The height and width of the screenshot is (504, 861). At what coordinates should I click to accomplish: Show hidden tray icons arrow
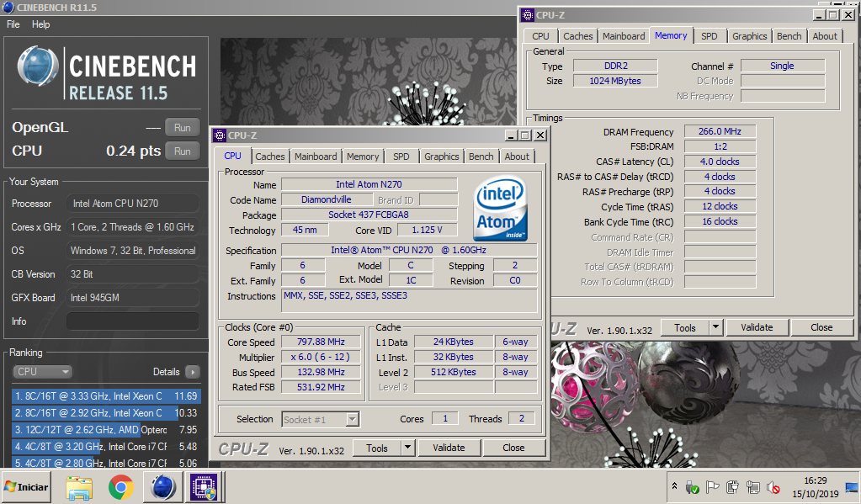674,486
